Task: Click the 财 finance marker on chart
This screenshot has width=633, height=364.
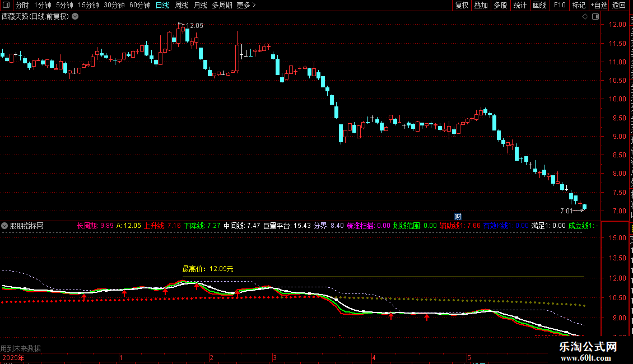Action: point(458,217)
